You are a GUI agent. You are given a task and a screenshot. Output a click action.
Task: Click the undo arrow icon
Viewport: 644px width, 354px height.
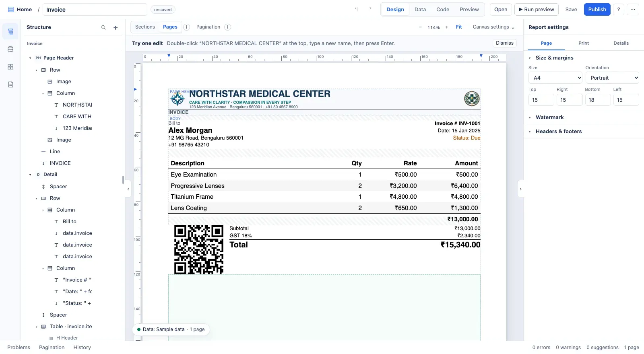coord(356,9)
